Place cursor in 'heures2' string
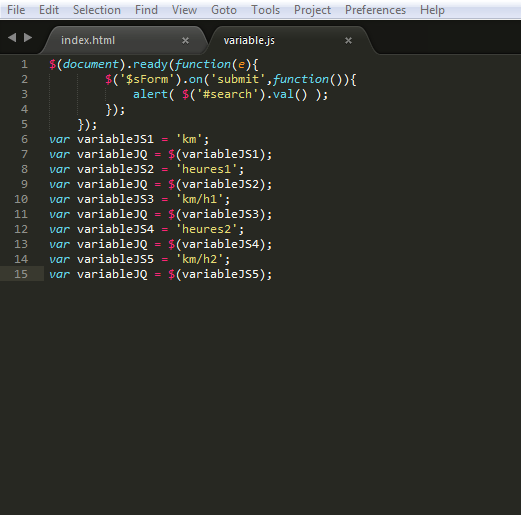 [206, 229]
